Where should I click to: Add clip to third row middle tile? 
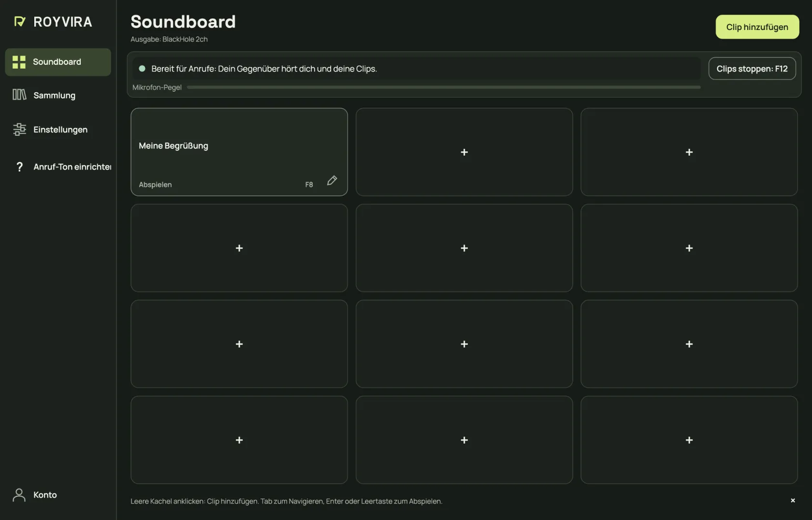click(x=464, y=344)
